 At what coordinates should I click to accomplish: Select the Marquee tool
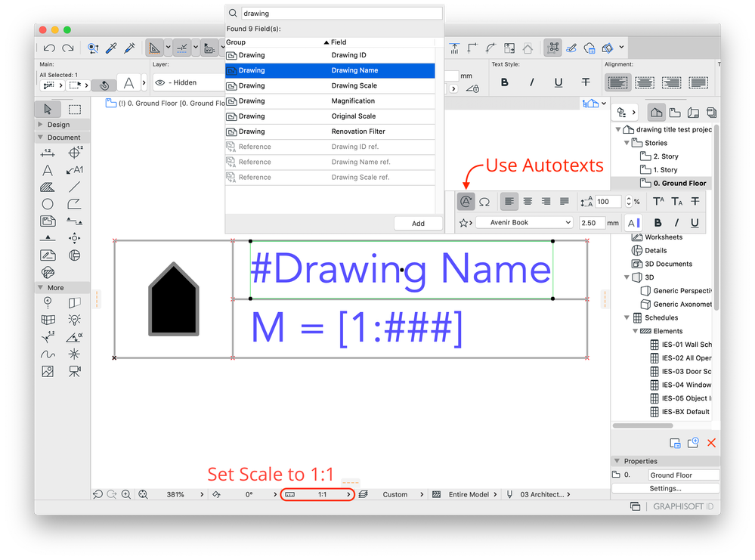(x=74, y=109)
